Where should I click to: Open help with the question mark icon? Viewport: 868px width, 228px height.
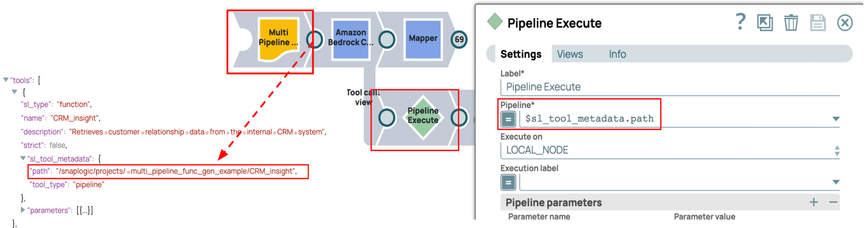click(740, 22)
